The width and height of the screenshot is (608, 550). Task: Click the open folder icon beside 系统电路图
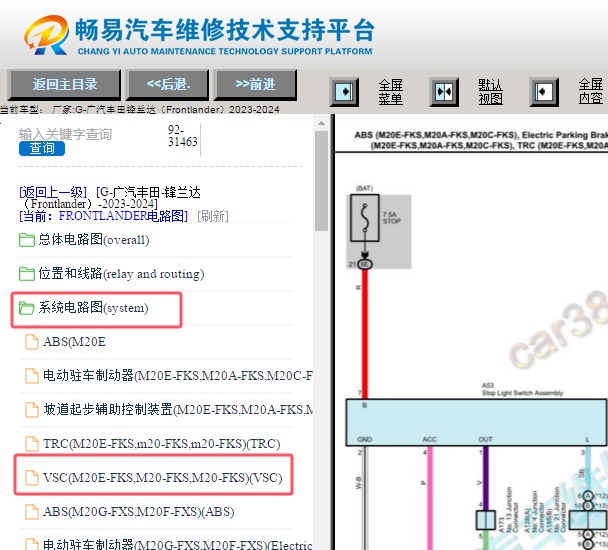point(27,308)
